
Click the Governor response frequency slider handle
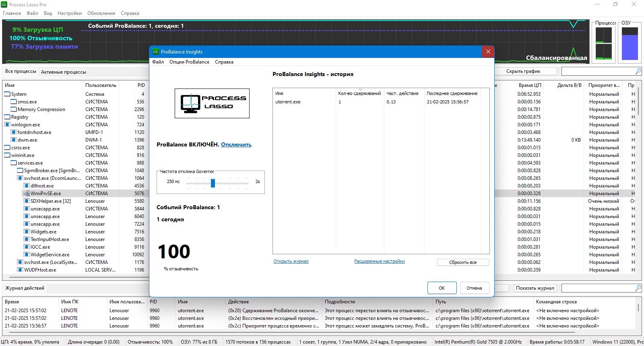pos(213,183)
